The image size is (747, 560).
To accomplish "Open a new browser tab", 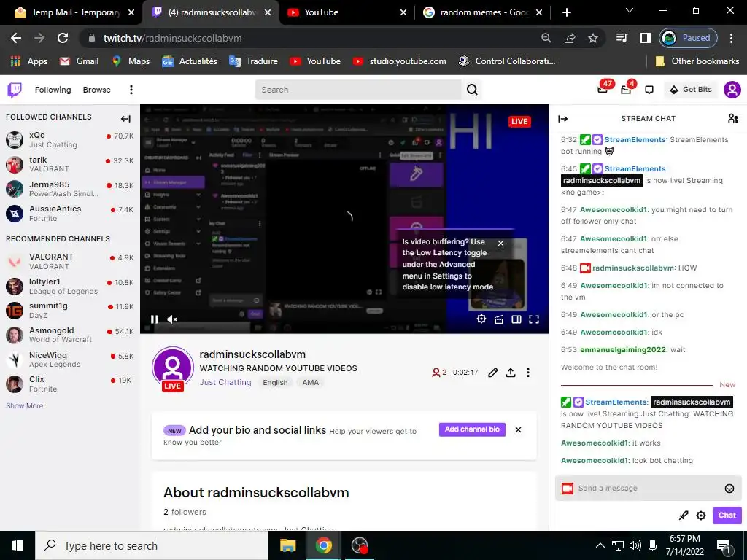I will [566, 12].
